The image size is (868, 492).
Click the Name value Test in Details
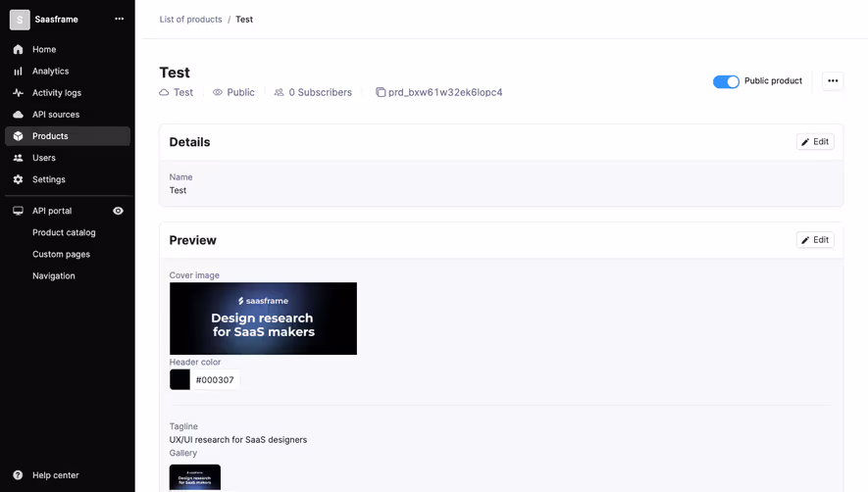[178, 190]
